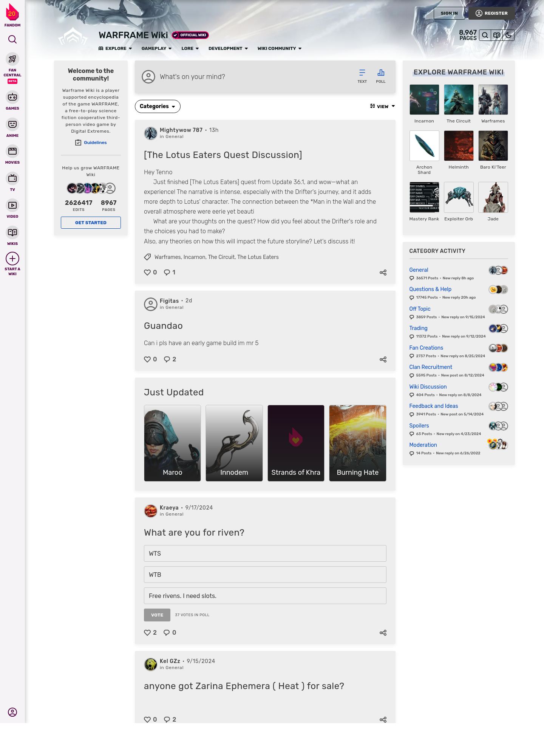Expand the DEVELOPMENT menu
Image resolution: width=544 pixels, height=756 pixels.
pos(228,48)
